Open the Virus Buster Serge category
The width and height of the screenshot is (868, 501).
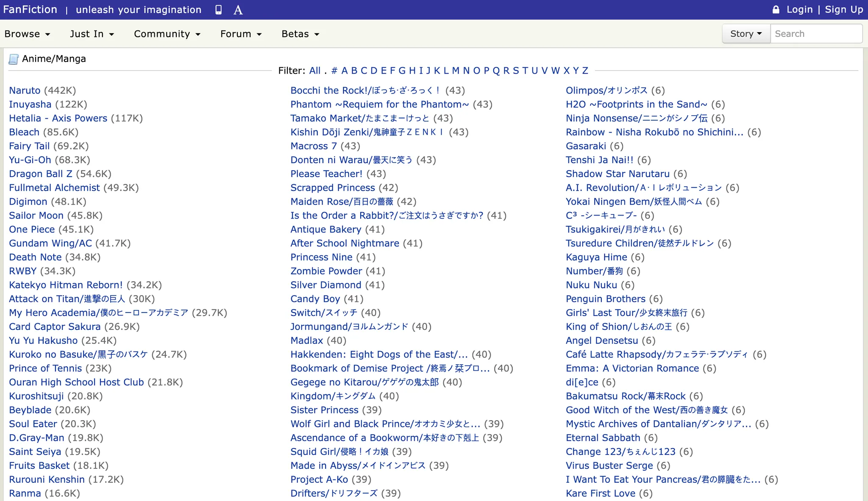pyautogui.click(x=609, y=466)
